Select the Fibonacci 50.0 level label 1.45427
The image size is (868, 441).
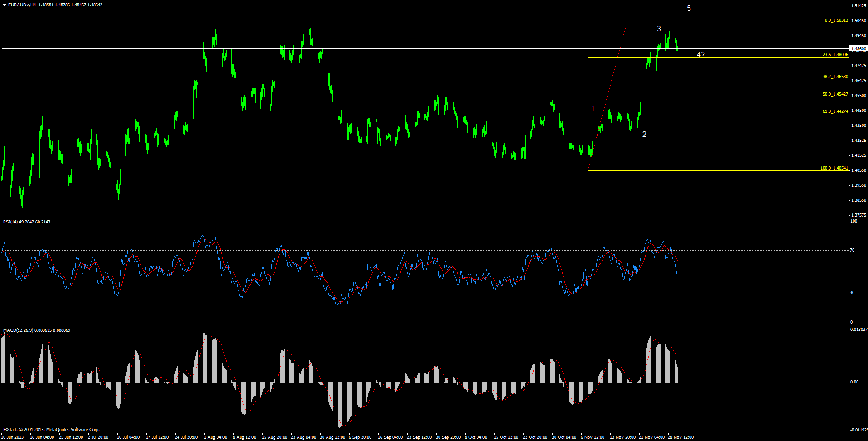[x=835, y=94]
